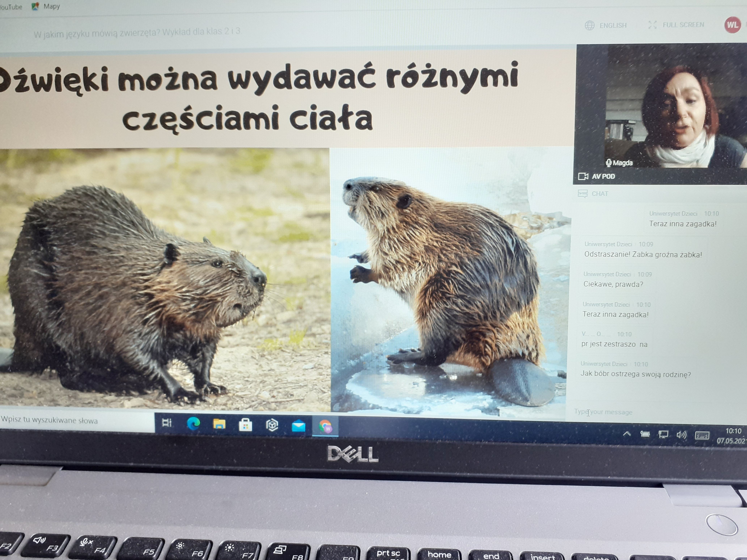Viewport: 747px width, 560px height.
Task: Click the microphone icon next to Magda
Action: tap(609, 163)
